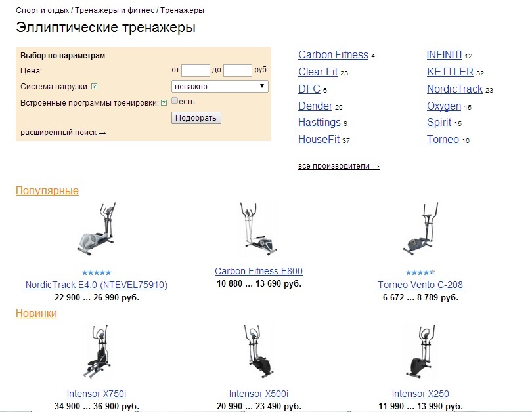
Task: Open Intensor X750i product link
Action: pos(97,394)
